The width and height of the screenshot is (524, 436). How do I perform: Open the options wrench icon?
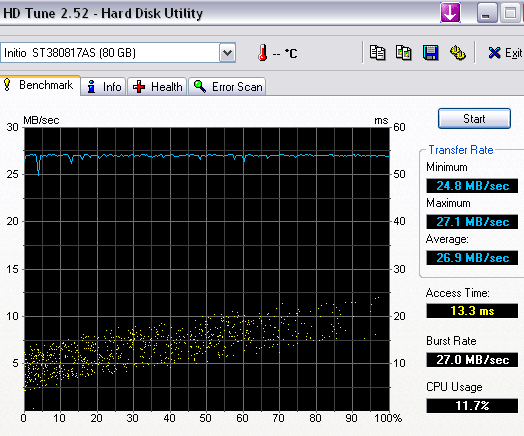point(457,53)
